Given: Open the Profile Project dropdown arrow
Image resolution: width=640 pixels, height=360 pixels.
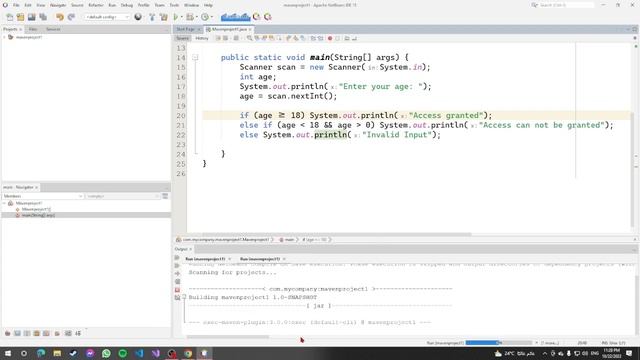Looking at the screenshot, I should [x=211, y=17].
